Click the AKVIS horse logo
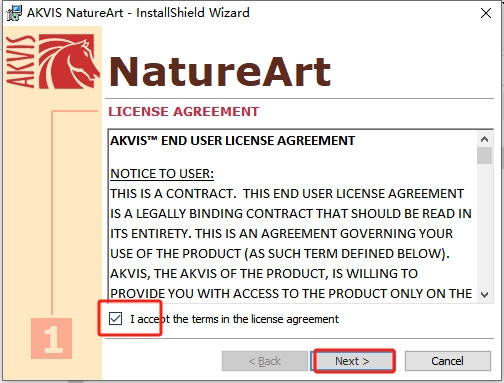 point(53,61)
